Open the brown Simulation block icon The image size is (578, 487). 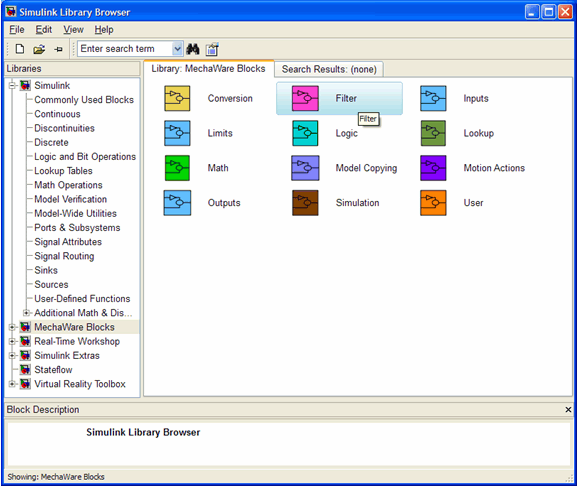pos(305,203)
